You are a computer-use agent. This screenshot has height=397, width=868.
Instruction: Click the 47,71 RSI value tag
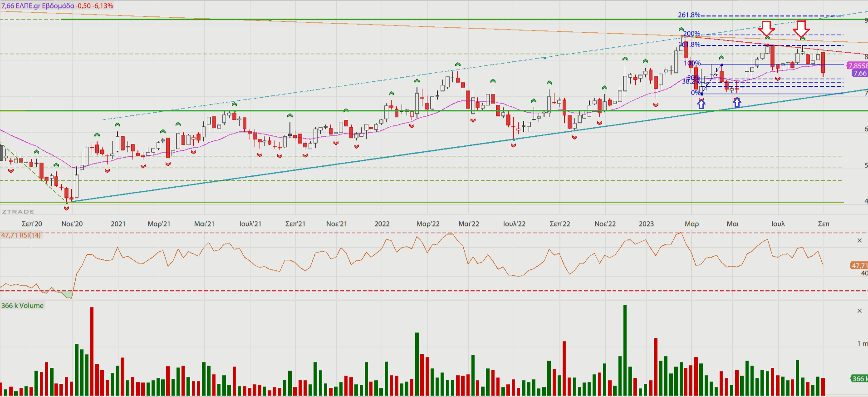pyautogui.click(x=858, y=266)
